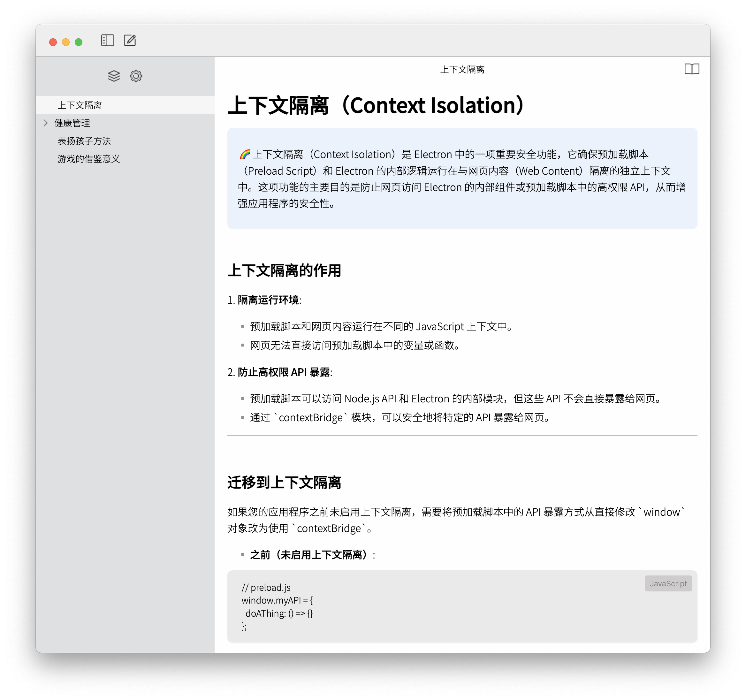Click the sidebar layers/stack icon
The height and width of the screenshot is (700, 746).
pyautogui.click(x=113, y=76)
